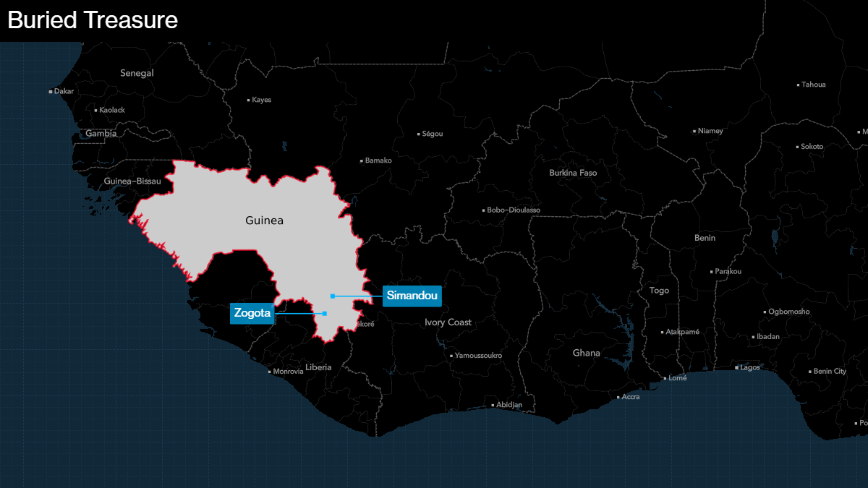This screenshot has height=488, width=868.
Task: Click the Bobo-Dioulasso city label
Action: [514, 210]
